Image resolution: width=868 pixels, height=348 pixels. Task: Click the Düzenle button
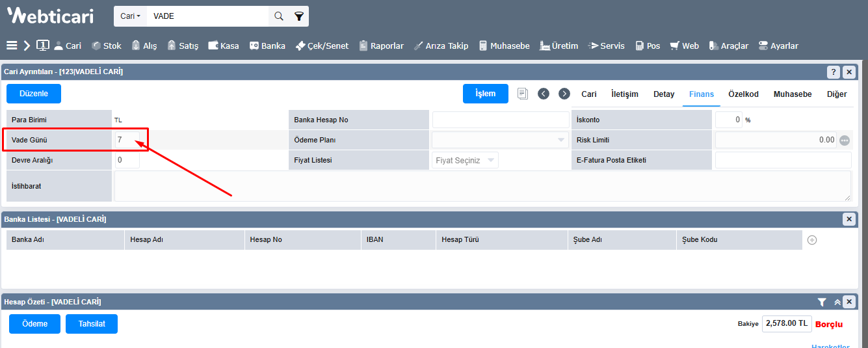click(x=34, y=94)
